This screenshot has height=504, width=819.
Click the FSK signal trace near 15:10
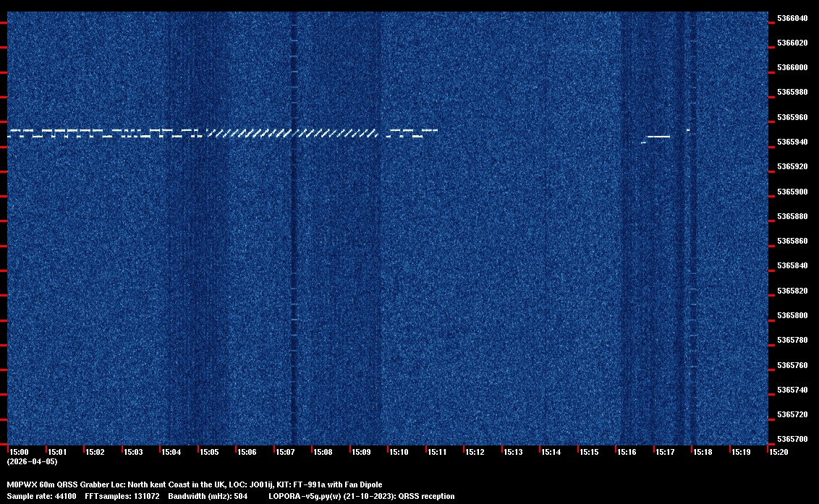pyautogui.click(x=412, y=132)
